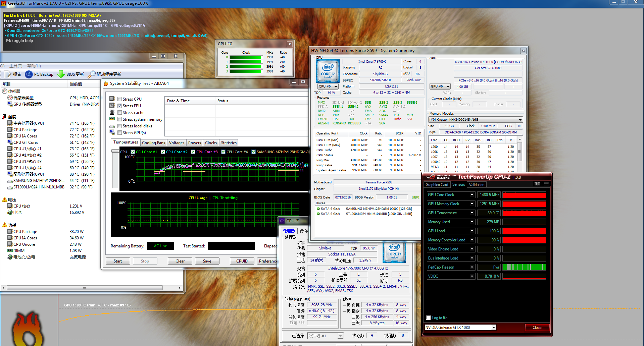644x346 pixels.
Task: Enable Log to file in GPU-Z
Action: (x=429, y=318)
